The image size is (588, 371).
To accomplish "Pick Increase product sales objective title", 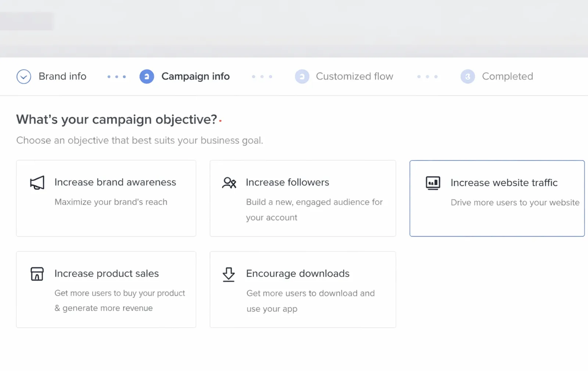I will (107, 273).
